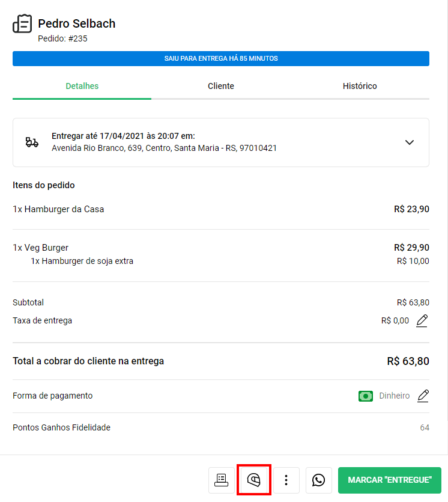Expand the delivery address chevron
Screen dimensions: 448x502
coord(410,142)
